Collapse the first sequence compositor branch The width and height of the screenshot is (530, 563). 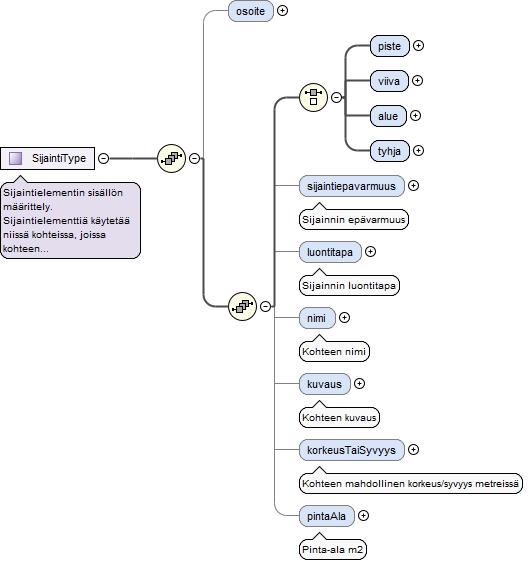[195, 158]
